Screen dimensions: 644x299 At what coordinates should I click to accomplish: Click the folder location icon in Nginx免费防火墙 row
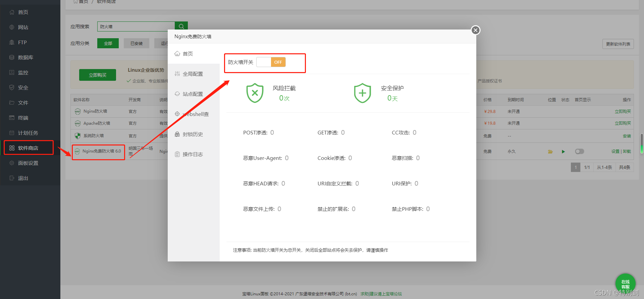click(550, 152)
